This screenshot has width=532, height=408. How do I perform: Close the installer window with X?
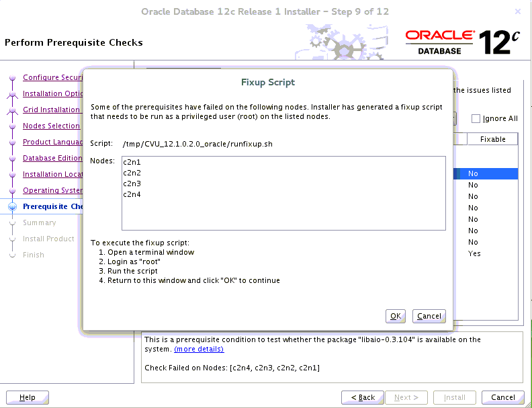tap(518, 11)
